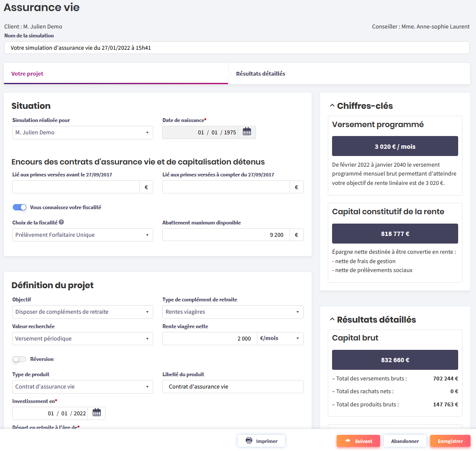Image resolution: width=476 pixels, height=451 pixels.
Task: Toggle Vous connaissez votre fiscalité switch
Action: click(20, 207)
